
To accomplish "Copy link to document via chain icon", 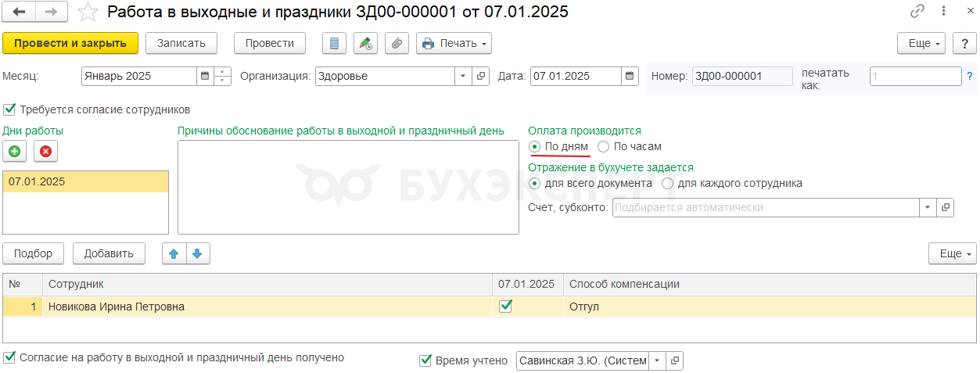I will pos(917,12).
